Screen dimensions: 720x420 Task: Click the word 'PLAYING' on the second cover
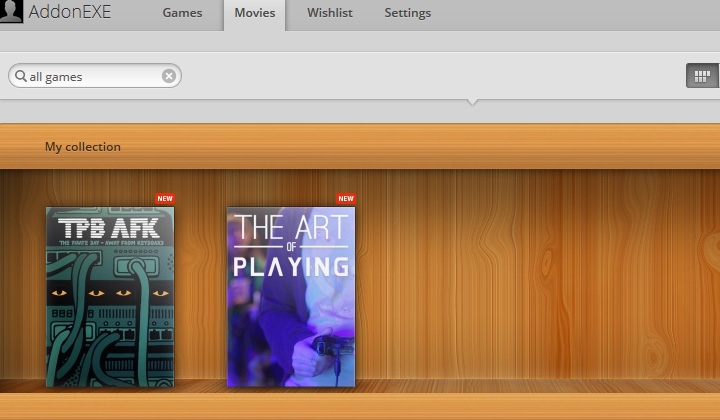click(x=291, y=266)
